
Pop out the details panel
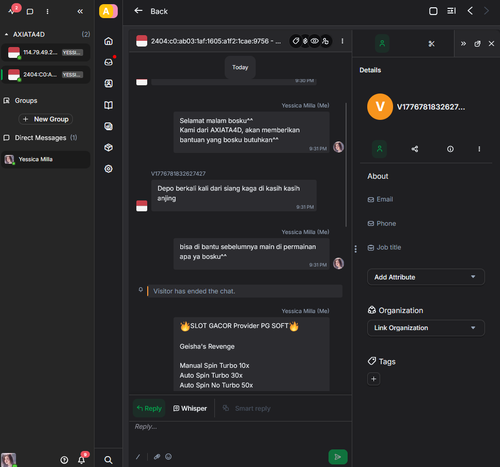477,44
